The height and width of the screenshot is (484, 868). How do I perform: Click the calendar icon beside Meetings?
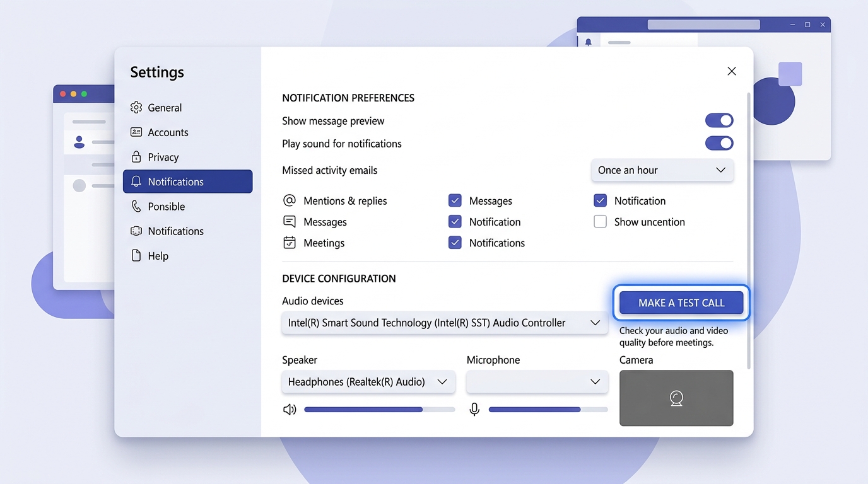290,243
